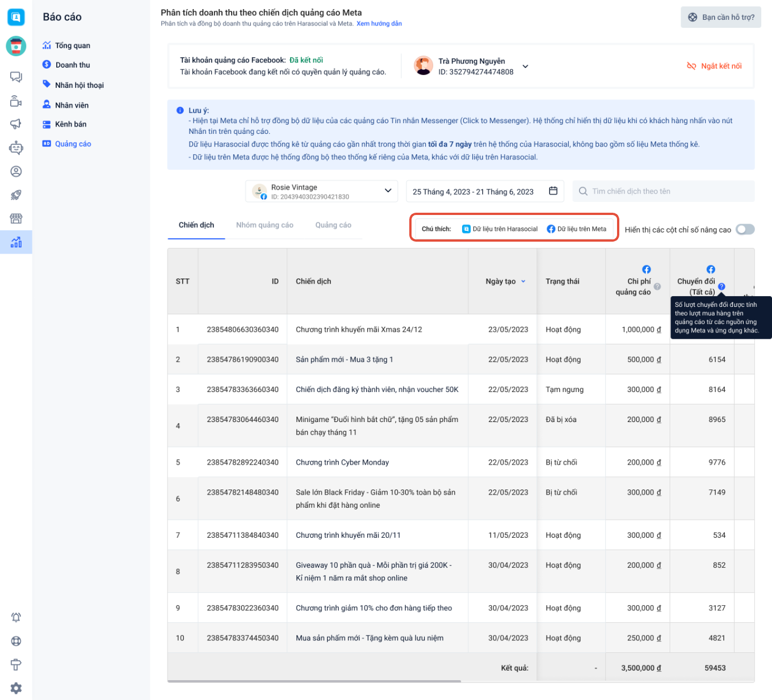Click the notification bell icon in sidebar

coord(16,617)
